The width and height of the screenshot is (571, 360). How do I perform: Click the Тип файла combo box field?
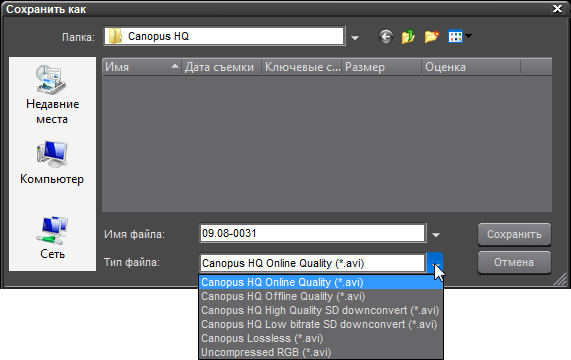pos(312,263)
